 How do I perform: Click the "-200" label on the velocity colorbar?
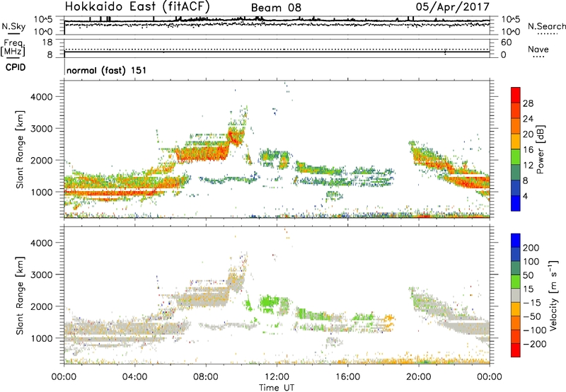[x=535, y=344]
